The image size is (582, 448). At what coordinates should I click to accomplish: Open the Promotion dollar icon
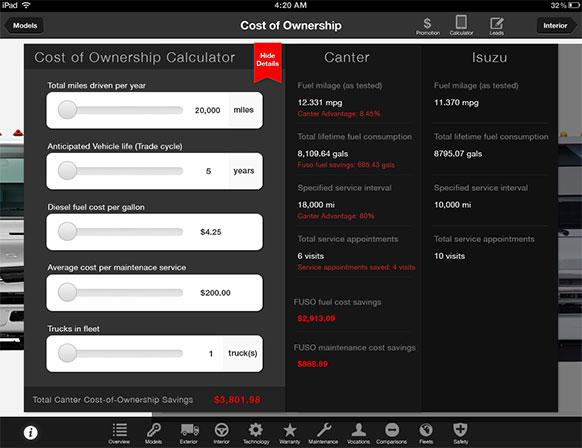428,26
